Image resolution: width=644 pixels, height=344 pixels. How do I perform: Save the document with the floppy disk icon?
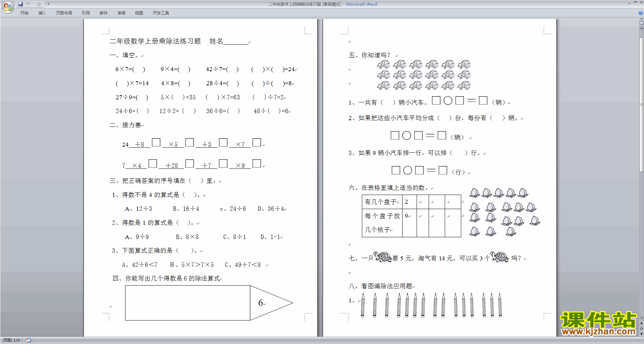[x=20, y=4]
